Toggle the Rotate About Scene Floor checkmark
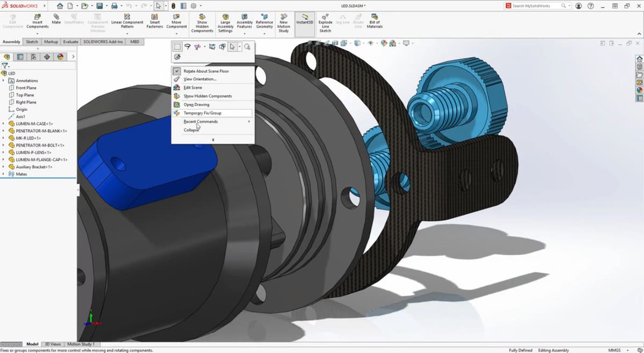This screenshot has width=644, height=353. click(x=177, y=71)
